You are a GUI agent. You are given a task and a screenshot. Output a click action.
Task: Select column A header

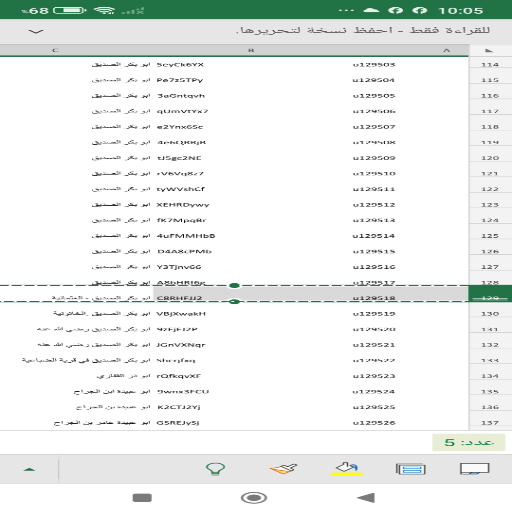tap(447, 50)
